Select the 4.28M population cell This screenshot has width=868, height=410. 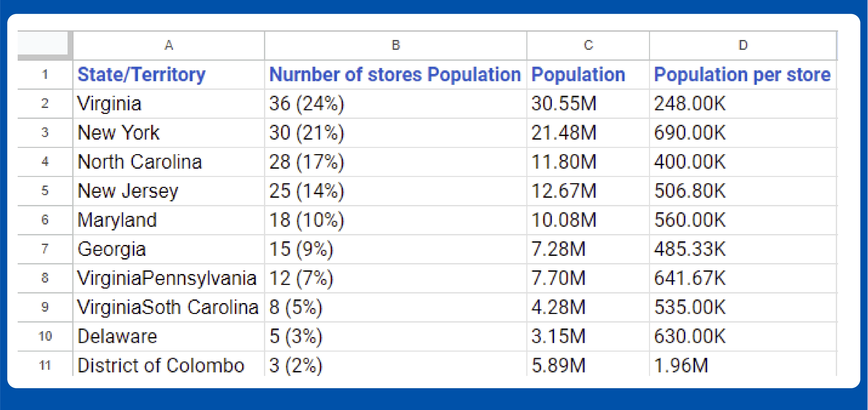(588, 307)
